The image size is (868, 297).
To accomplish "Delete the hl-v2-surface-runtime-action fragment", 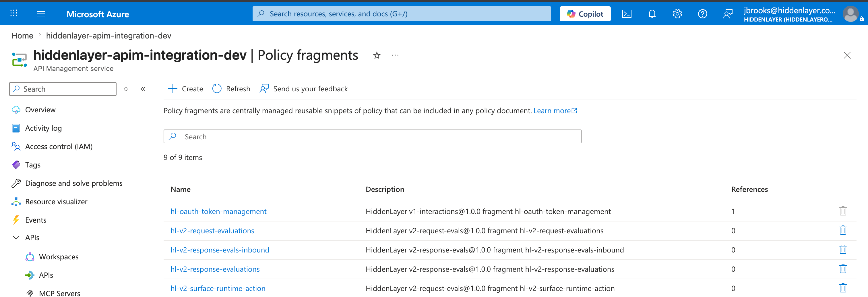I will coord(842,288).
